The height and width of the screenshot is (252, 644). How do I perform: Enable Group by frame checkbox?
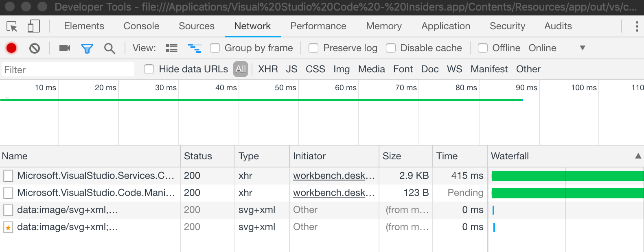point(215,48)
